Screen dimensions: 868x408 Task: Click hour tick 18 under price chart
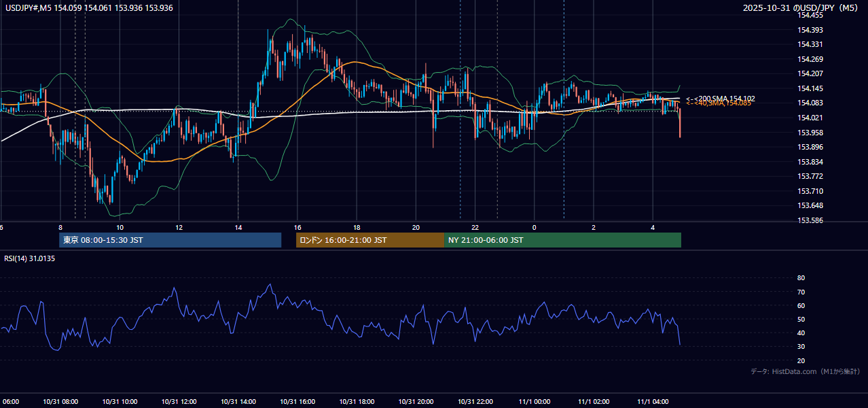point(357,227)
